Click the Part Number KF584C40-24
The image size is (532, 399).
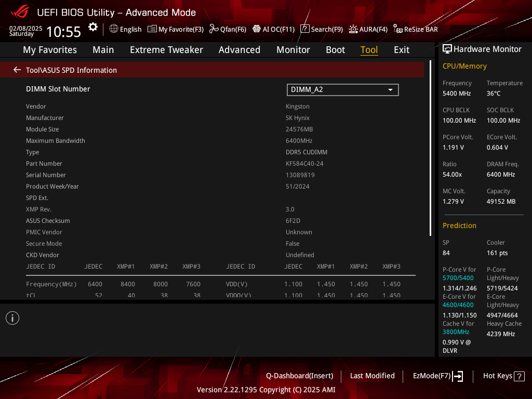304,164
